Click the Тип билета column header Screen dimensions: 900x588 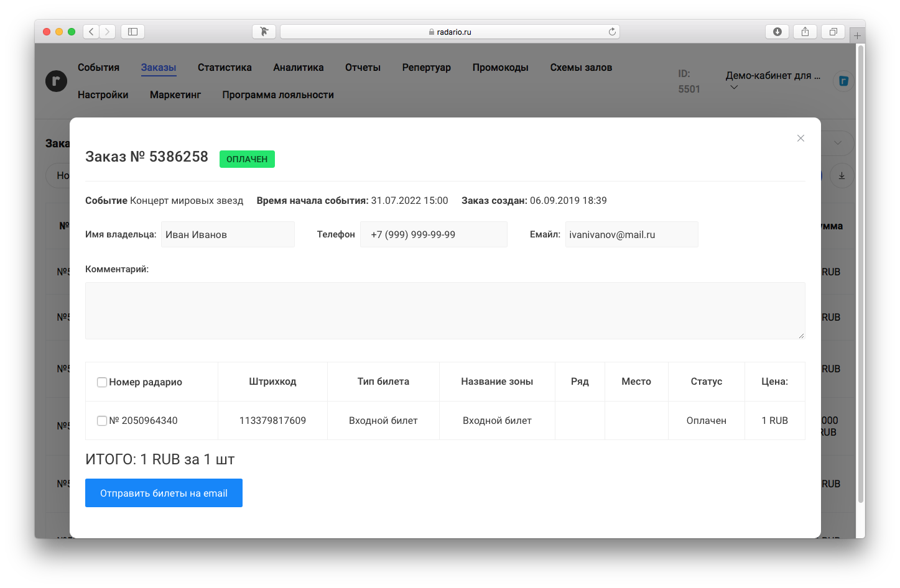383,382
